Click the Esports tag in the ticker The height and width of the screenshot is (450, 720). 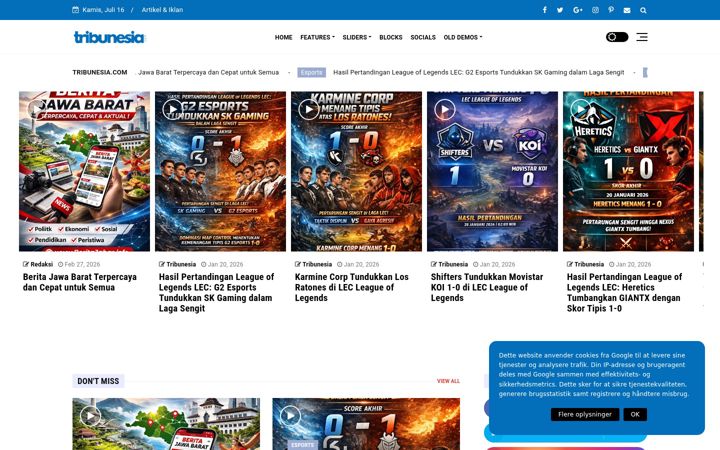point(311,72)
